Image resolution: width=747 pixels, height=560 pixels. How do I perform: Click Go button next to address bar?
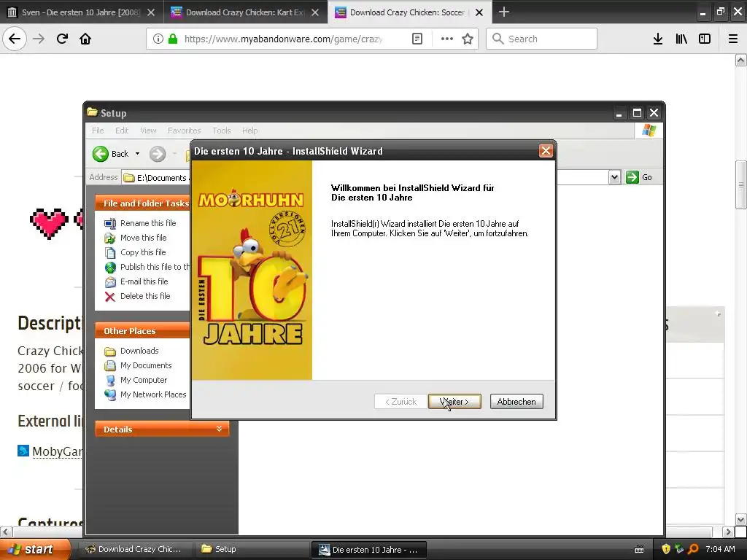pos(640,177)
